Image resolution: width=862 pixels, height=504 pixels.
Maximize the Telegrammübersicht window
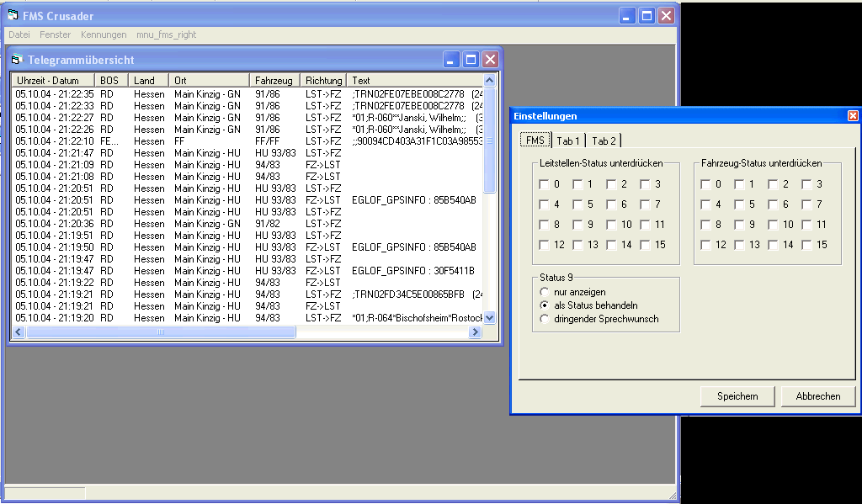click(471, 60)
